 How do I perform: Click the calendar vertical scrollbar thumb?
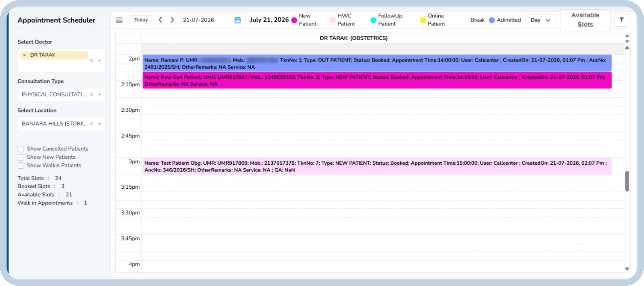pyautogui.click(x=627, y=181)
